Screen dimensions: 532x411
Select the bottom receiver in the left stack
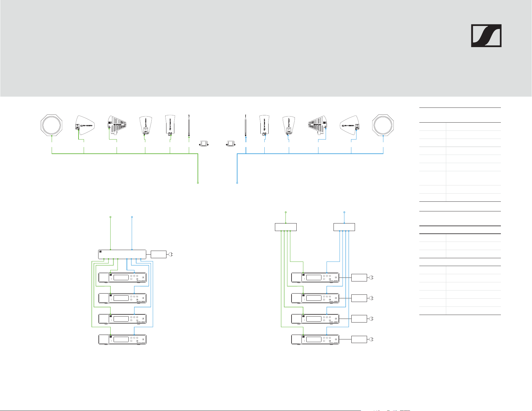point(123,339)
